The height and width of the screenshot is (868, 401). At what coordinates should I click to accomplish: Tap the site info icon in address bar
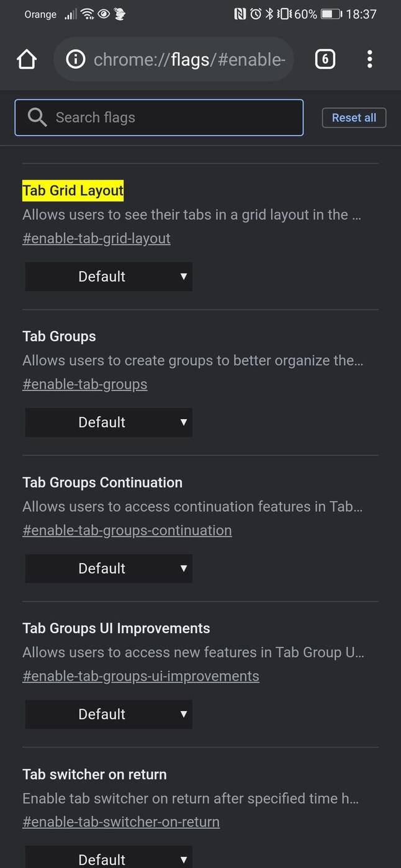click(76, 60)
